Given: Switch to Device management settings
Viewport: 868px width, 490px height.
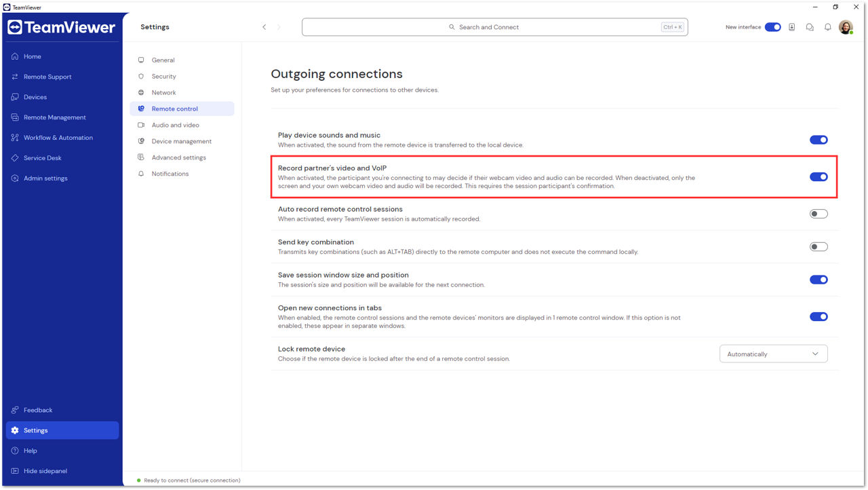Looking at the screenshot, I should (x=182, y=141).
